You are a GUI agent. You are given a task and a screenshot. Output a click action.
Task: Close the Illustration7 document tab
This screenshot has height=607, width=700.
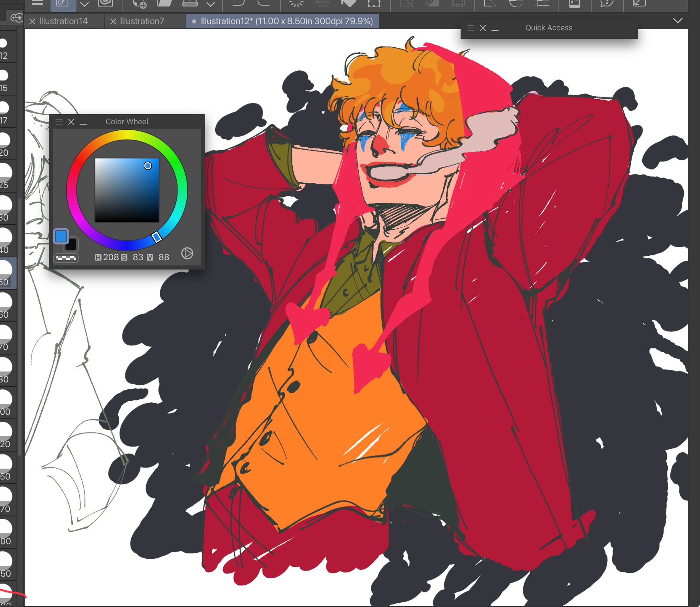[113, 21]
